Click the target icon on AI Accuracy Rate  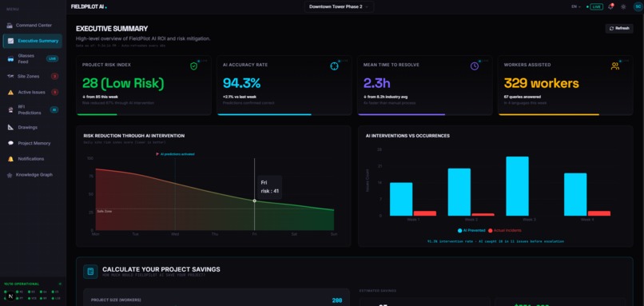pyautogui.click(x=334, y=66)
